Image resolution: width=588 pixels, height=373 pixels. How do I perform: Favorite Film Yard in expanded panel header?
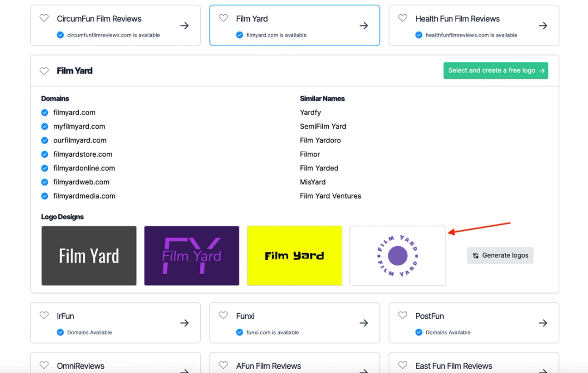pos(44,71)
